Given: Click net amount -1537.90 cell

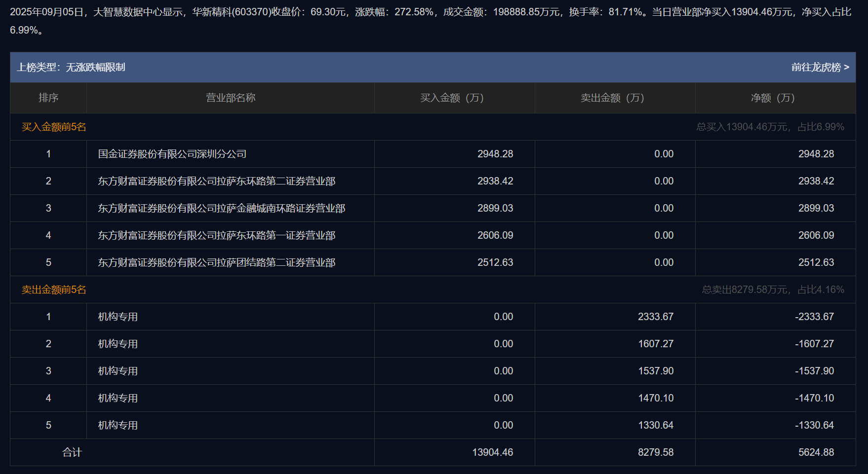Looking at the screenshot, I should (x=815, y=371).
